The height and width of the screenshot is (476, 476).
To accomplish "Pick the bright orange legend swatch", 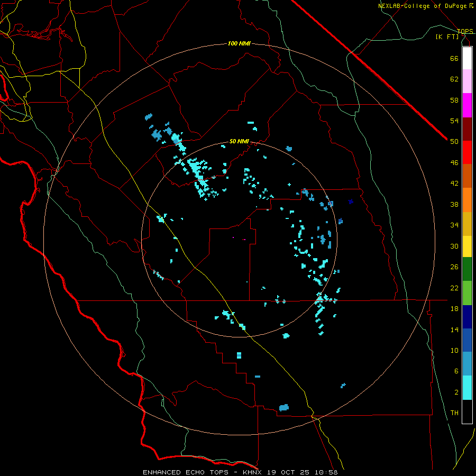I will [x=467, y=200].
